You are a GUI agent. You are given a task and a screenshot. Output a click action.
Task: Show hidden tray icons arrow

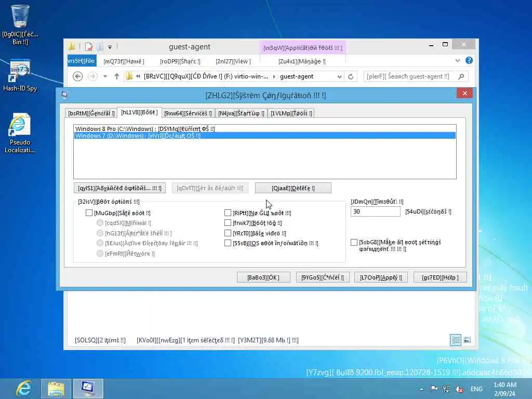point(421,389)
